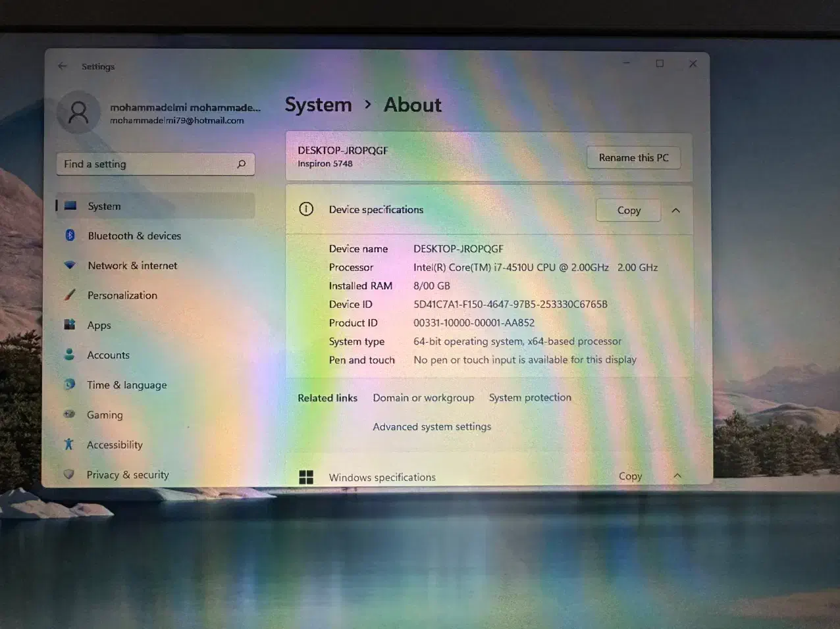Copy the Windows specifications
The image size is (840, 629).
630,476
